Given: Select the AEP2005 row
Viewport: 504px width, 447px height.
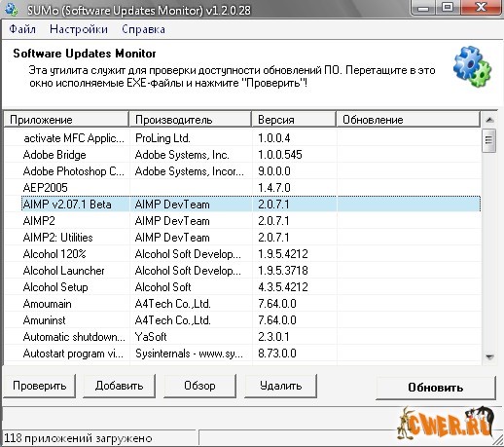Looking at the screenshot, I should click(x=242, y=188).
